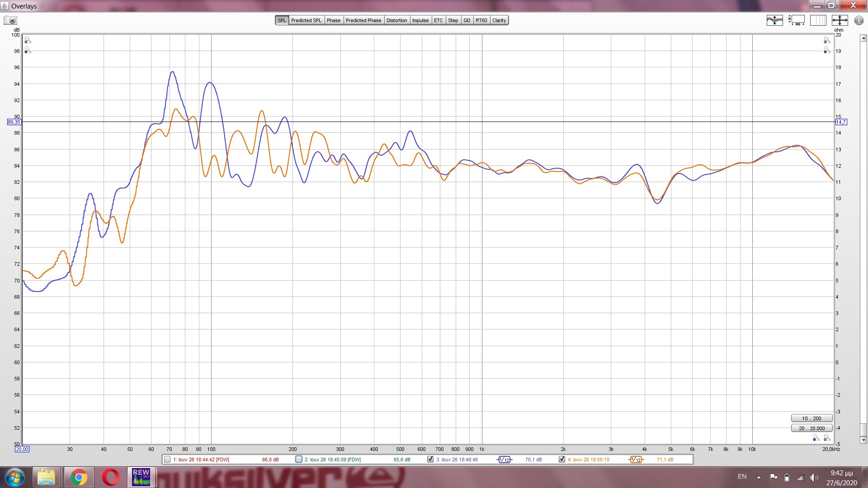Image resolution: width=868 pixels, height=488 pixels.
Task: Zoom in the left dB axis
Action: point(28,40)
